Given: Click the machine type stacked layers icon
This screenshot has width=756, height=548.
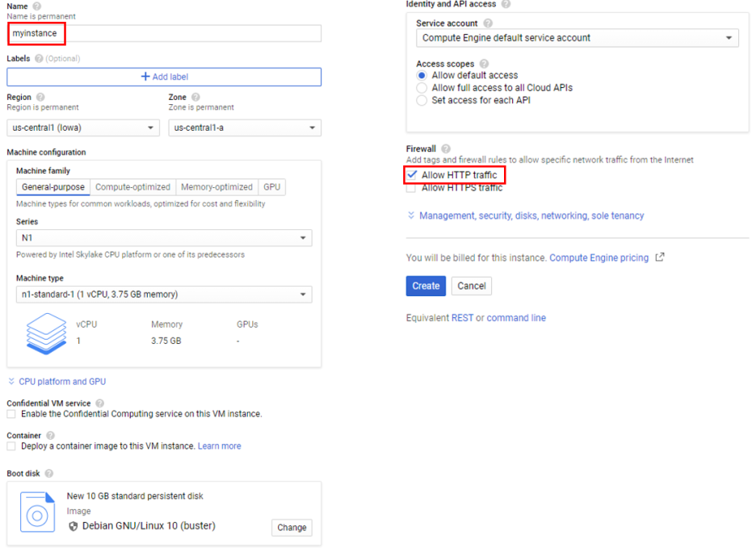Looking at the screenshot, I should 46,333.
